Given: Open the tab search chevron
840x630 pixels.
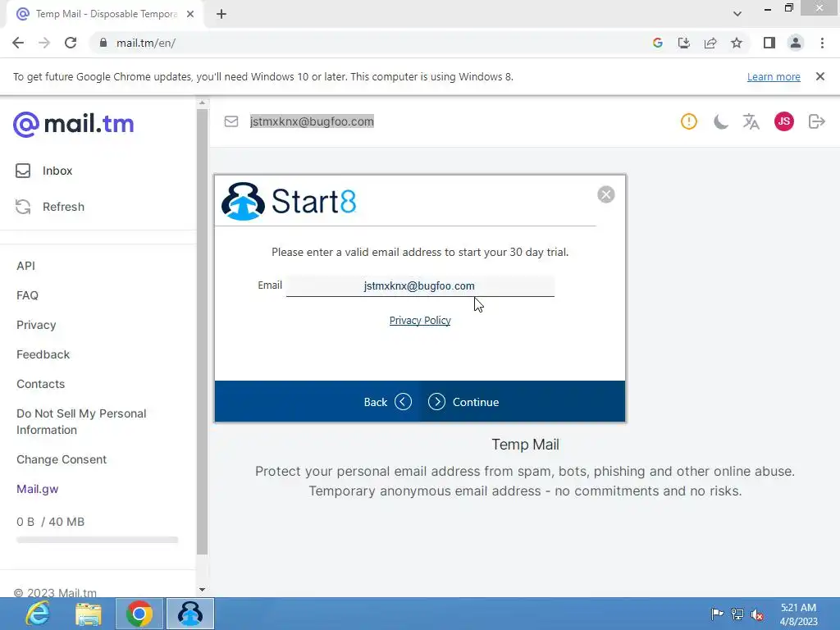Looking at the screenshot, I should tap(737, 13).
